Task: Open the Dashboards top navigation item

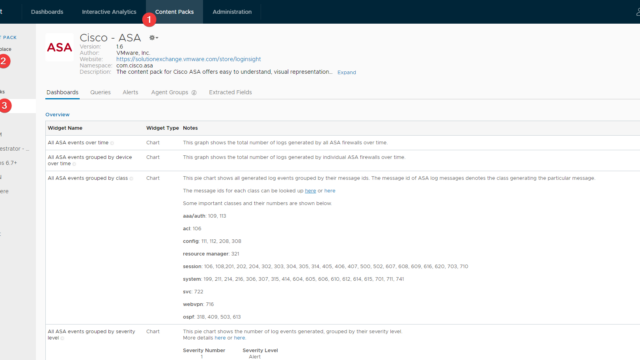Action: [x=47, y=12]
